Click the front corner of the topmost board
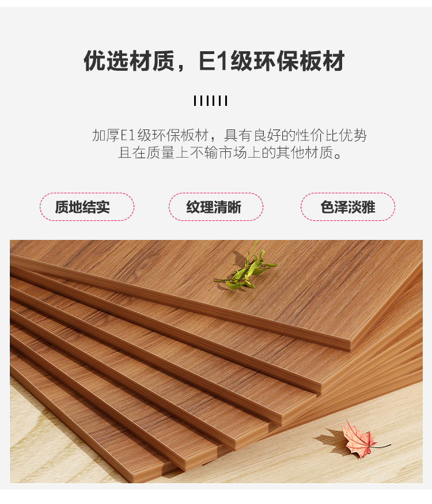432x504 pixels. tap(350, 346)
